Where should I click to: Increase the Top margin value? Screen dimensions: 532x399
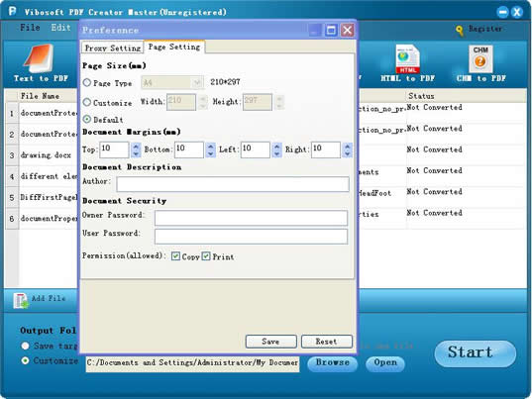point(136,147)
